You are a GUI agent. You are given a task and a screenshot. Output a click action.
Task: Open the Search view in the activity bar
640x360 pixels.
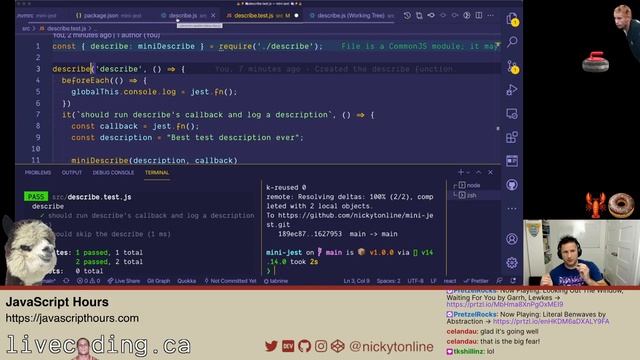(512, 41)
